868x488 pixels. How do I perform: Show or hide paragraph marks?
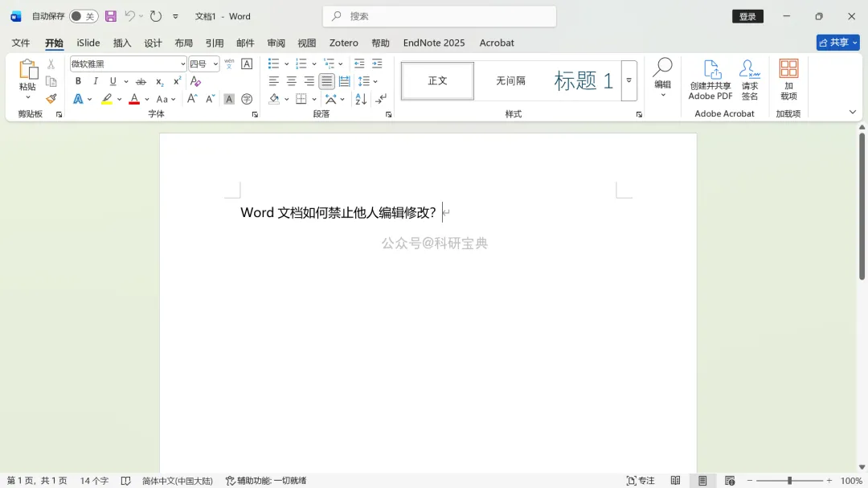pos(381,99)
